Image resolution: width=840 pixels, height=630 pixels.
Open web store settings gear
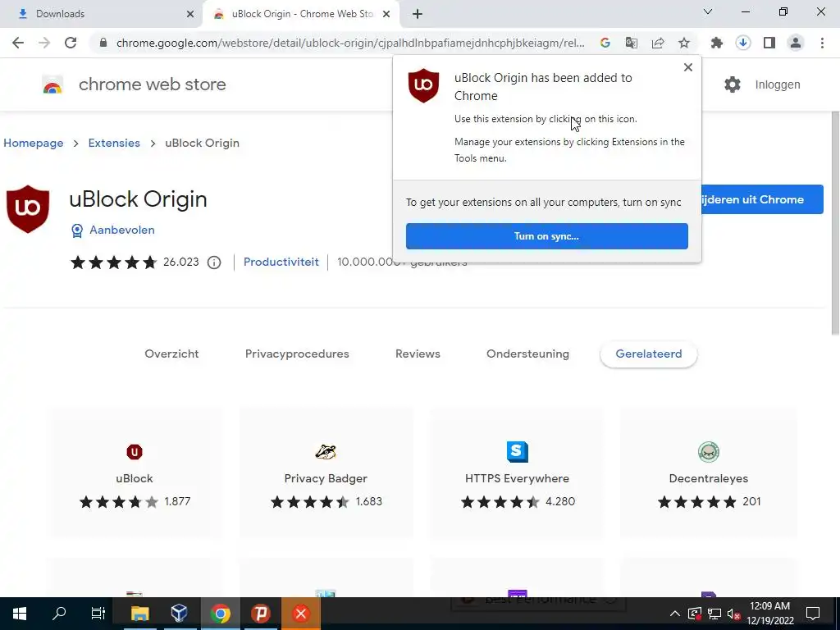(733, 84)
